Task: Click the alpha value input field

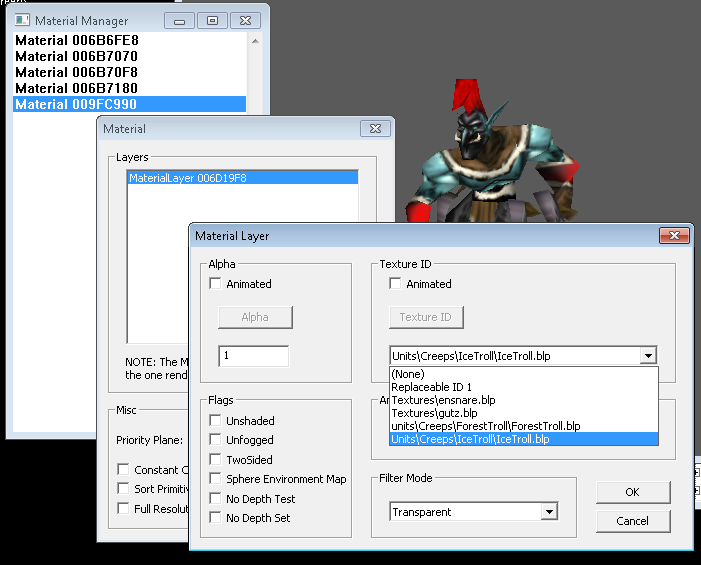Action: (x=253, y=356)
